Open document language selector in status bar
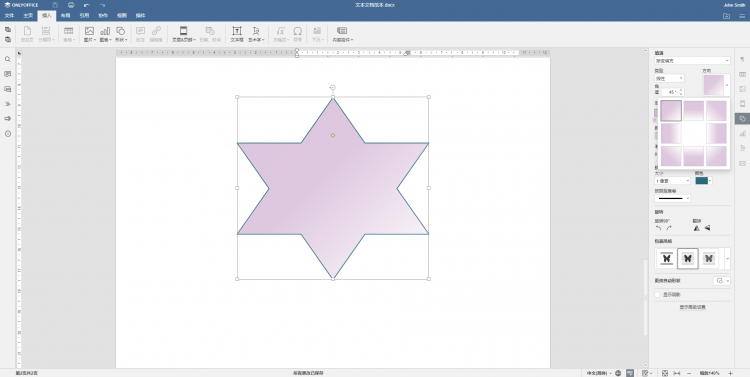Screen dimensions: 750x377 point(599,373)
